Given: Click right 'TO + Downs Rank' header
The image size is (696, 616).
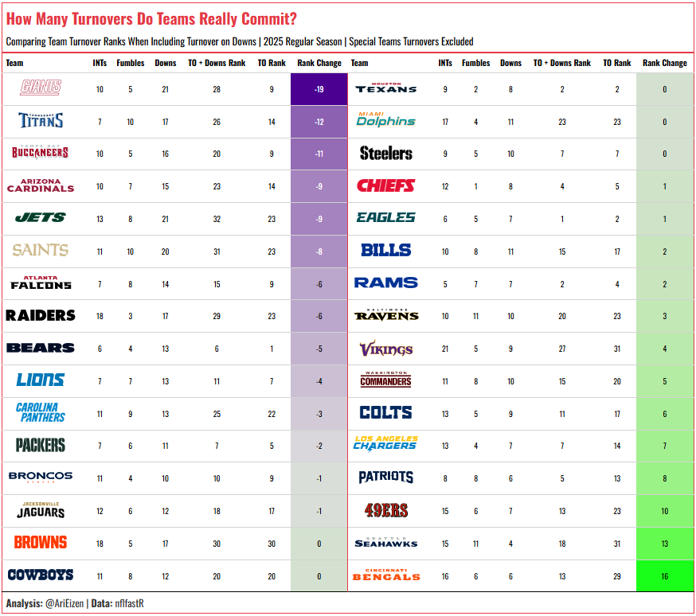Looking at the screenshot, I should pos(562,63).
